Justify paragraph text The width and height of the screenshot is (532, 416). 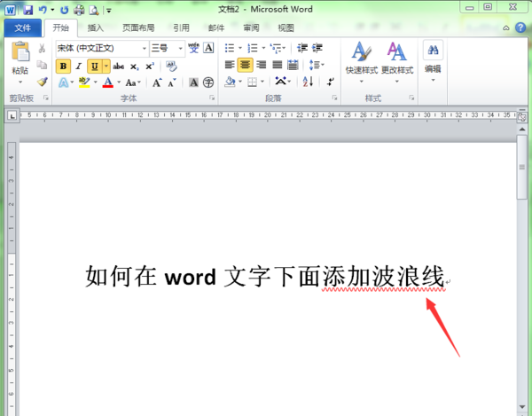tap(278, 65)
